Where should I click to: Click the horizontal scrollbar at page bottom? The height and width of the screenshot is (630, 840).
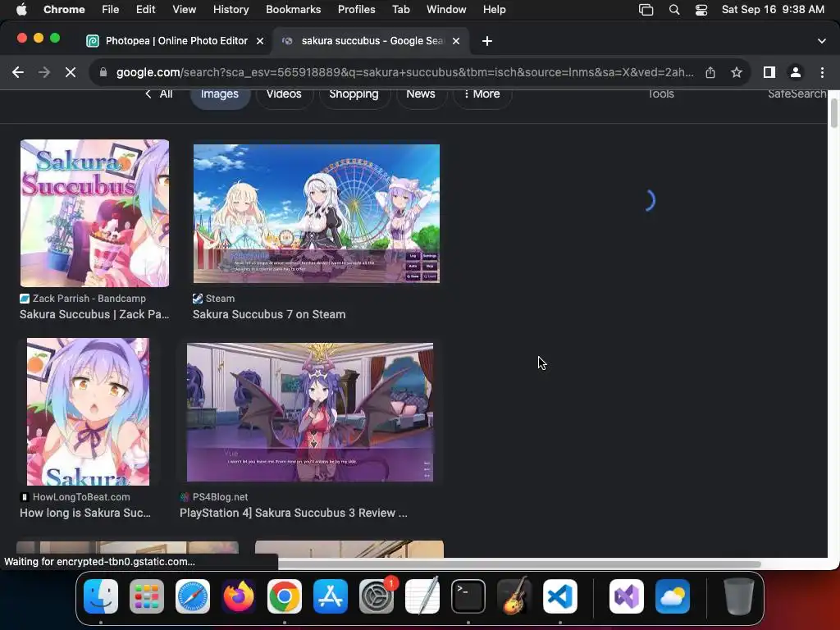(x=519, y=564)
